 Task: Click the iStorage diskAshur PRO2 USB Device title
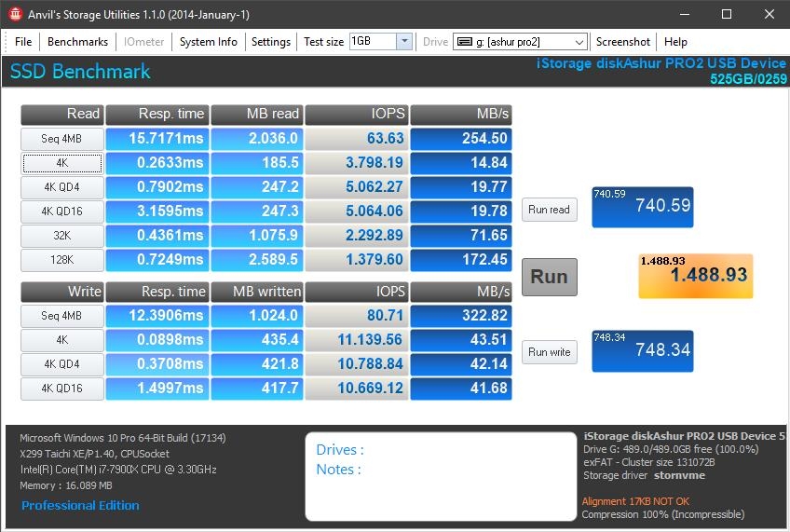[x=661, y=63]
